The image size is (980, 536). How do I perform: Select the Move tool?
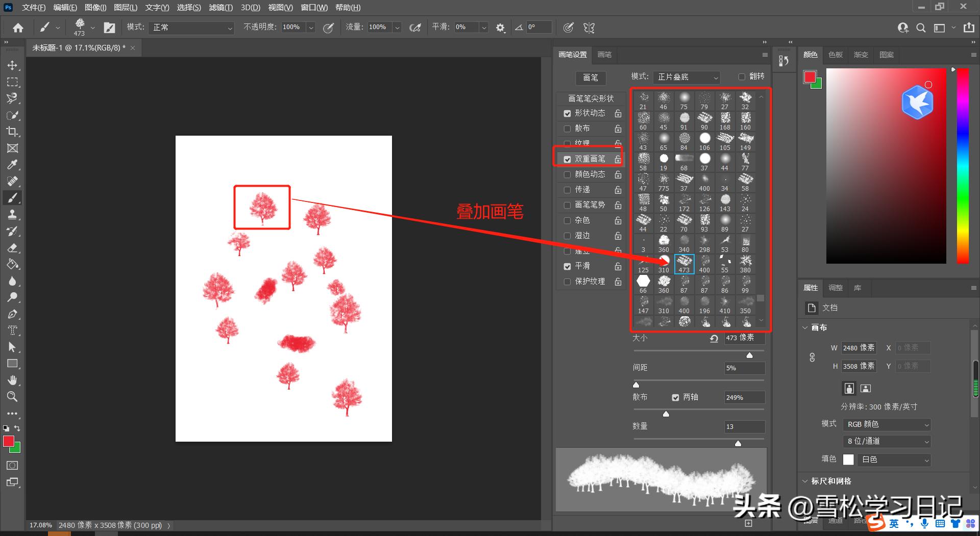pyautogui.click(x=12, y=65)
